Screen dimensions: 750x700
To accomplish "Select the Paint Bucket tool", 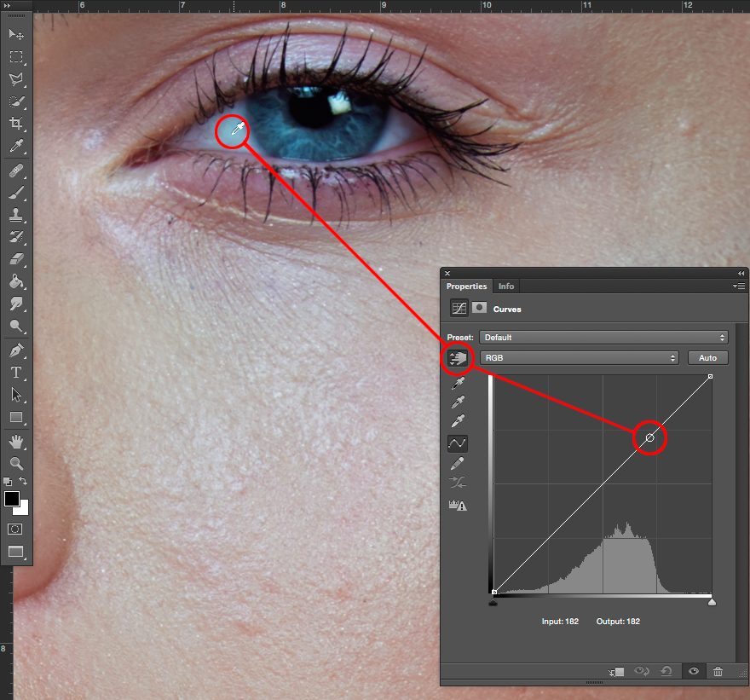I will [x=16, y=281].
